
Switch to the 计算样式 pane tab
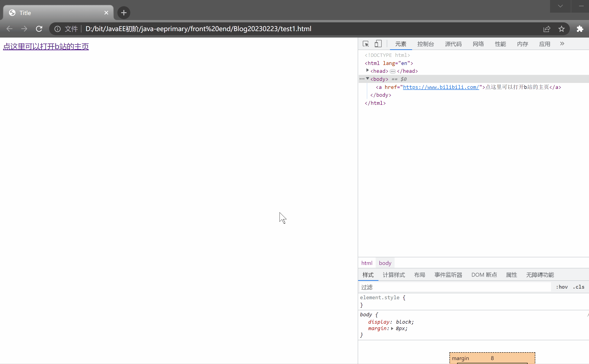point(394,275)
